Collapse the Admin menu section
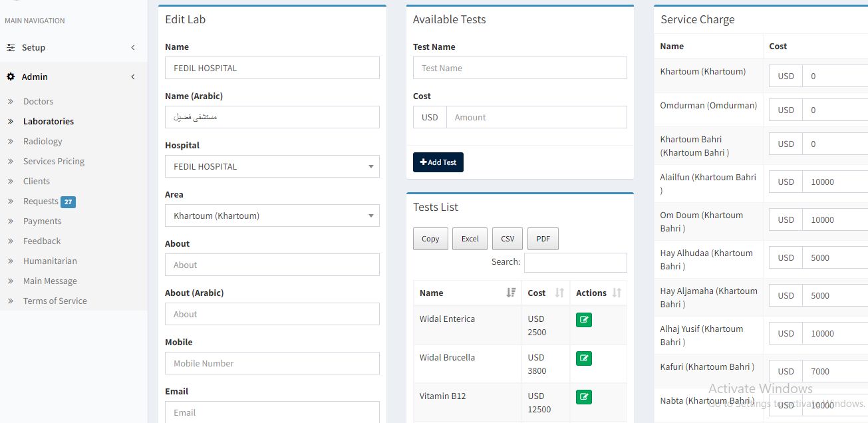This screenshot has height=423, width=868. [x=132, y=77]
